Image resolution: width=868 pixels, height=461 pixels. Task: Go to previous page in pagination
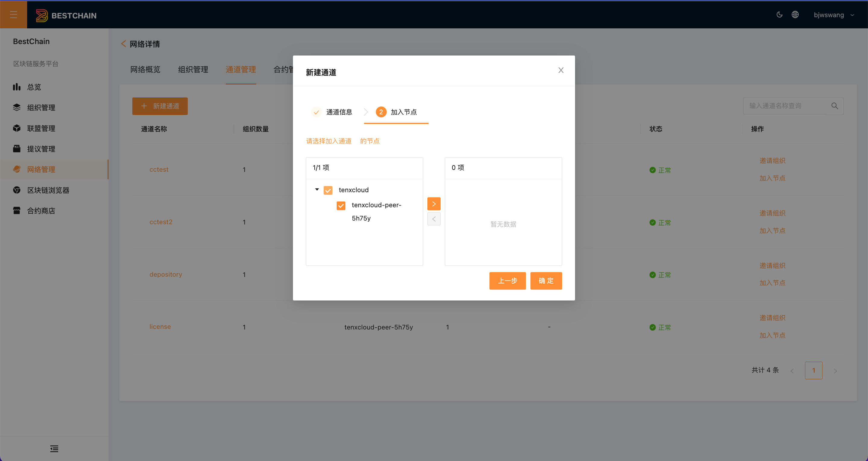792,370
